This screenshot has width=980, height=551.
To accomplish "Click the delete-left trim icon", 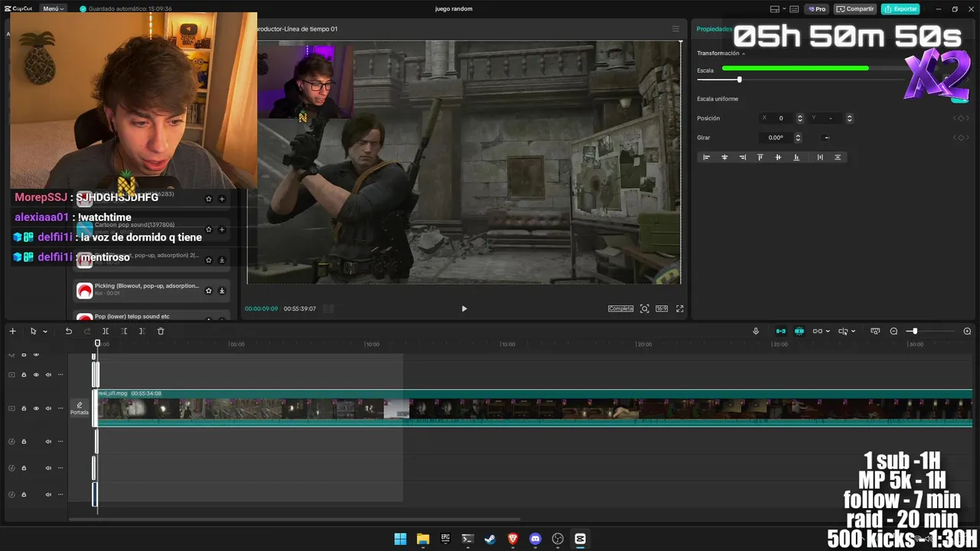I will (124, 331).
